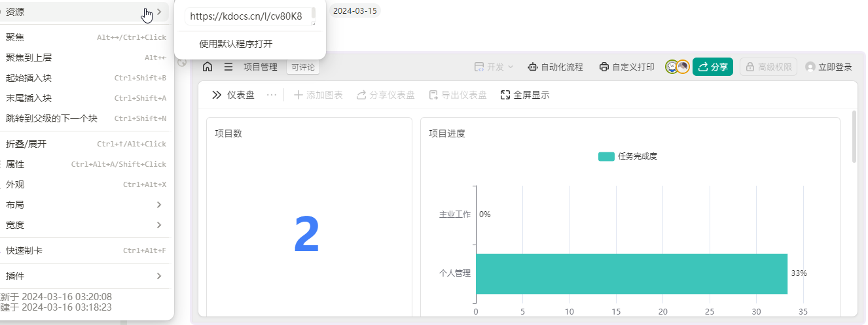Choose 快速制卡 menu entry
868x325 pixels.
coord(85,250)
